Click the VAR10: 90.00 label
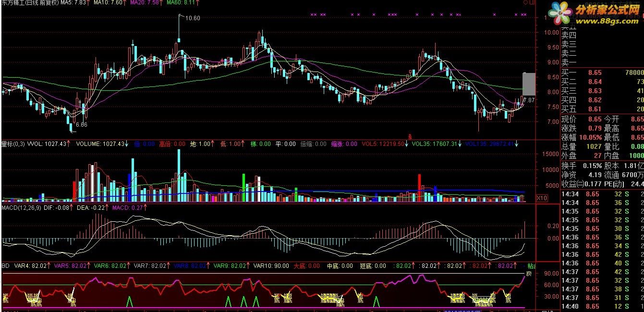This screenshot has height=312, width=644. (x=271, y=265)
